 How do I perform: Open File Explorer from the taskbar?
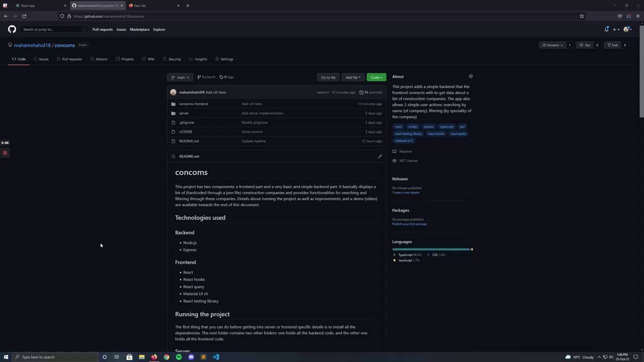(x=142, y=357)
